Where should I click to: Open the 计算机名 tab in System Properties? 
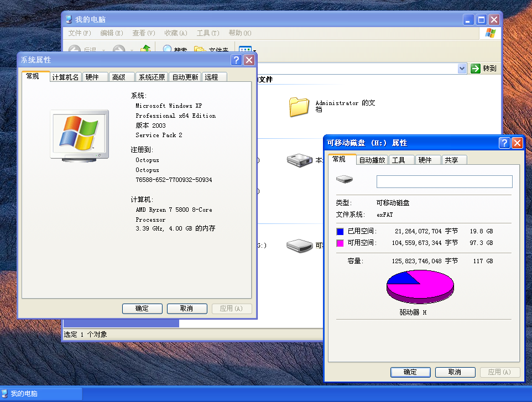click(66, 77)
